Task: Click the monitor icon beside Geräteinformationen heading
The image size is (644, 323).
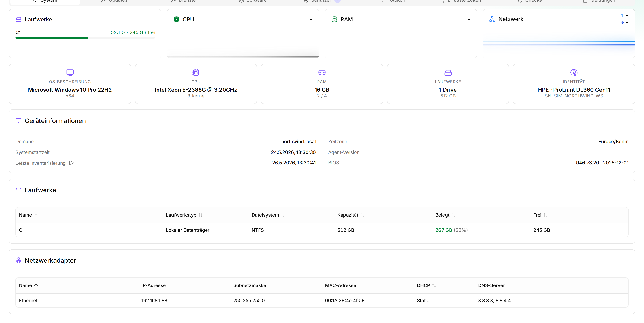Action: 19,121
